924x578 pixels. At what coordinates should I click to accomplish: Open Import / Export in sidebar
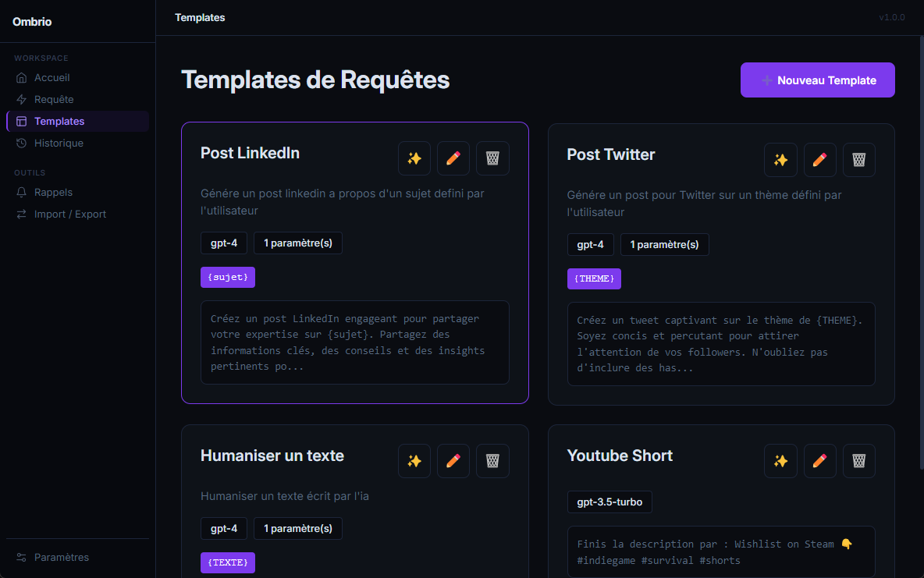[x=69, y=215]
